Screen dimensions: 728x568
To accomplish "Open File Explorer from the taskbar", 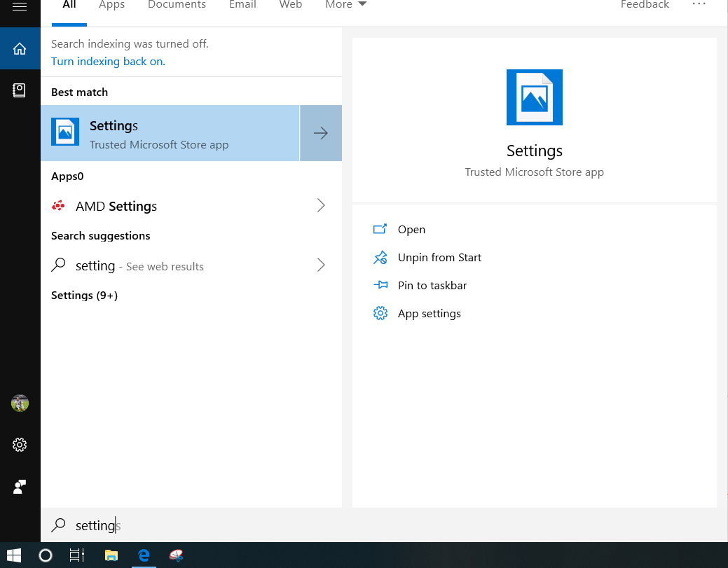I will (x=111, y=555).
